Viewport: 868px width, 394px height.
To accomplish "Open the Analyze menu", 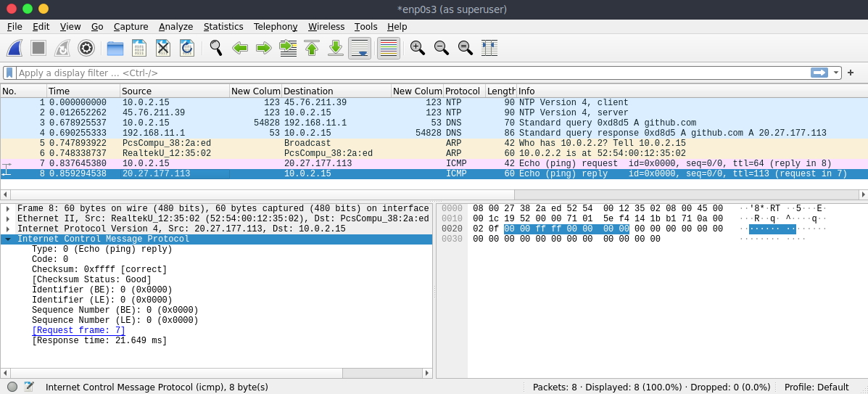I will pyautogui.click(x=175, y=27).
